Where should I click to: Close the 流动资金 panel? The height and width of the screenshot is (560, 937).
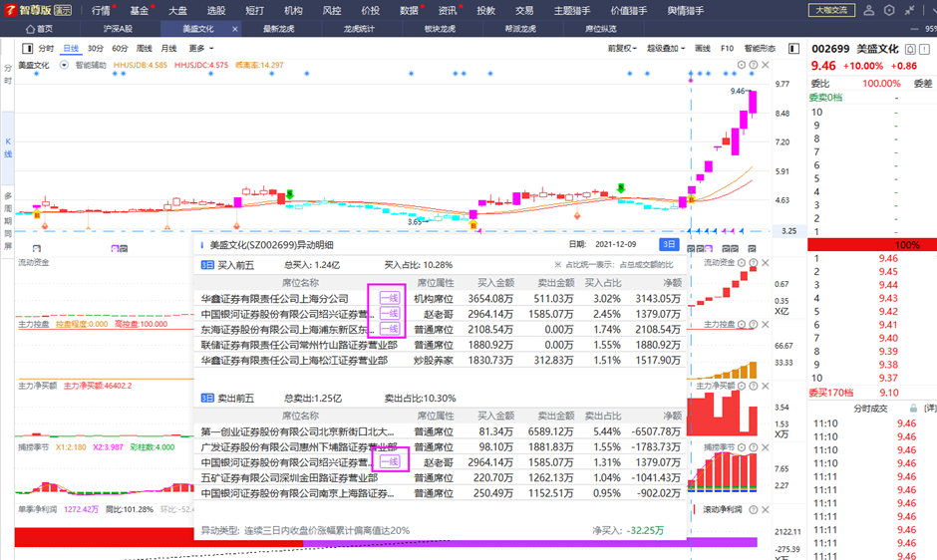tap(766, 262)
